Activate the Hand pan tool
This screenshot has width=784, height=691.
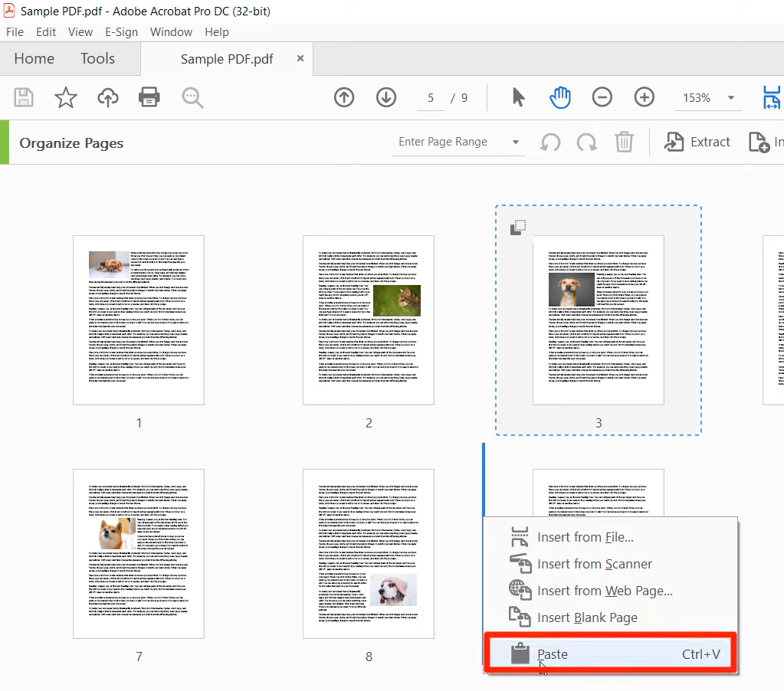(560, 97)
